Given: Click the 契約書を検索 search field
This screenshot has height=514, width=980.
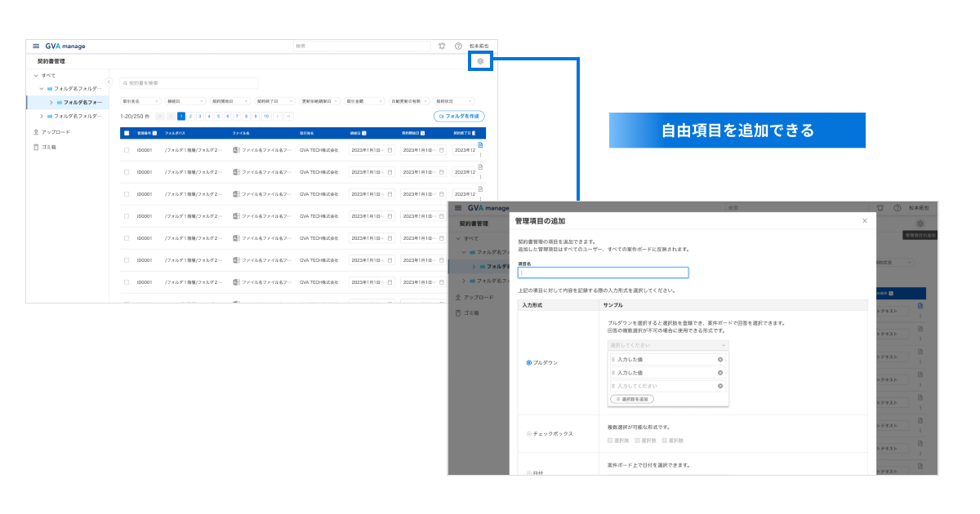Looking at the screenshot, I should 189,83.
